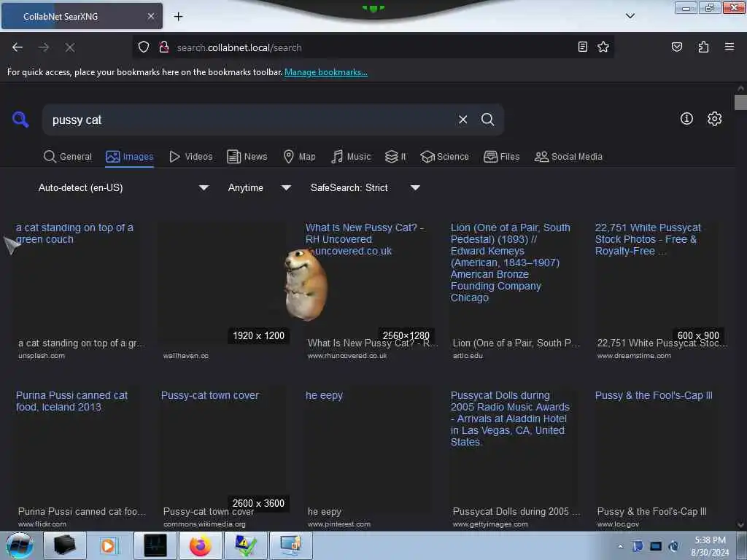This screenshot has width=747, height=560.
Task: Switch to Map category
Action: pos(299,157)
